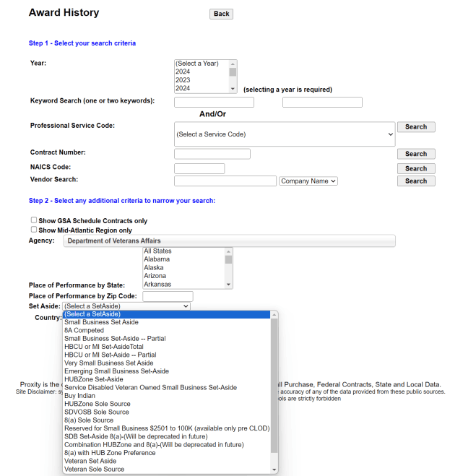Click Search next to NAICS Code
The image size is (476, 476).
(416, 168)
